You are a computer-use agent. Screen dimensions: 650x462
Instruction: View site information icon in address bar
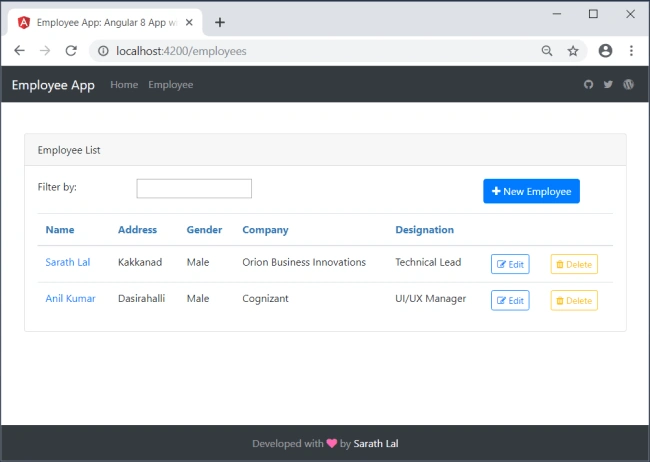(x=103, y=51)
